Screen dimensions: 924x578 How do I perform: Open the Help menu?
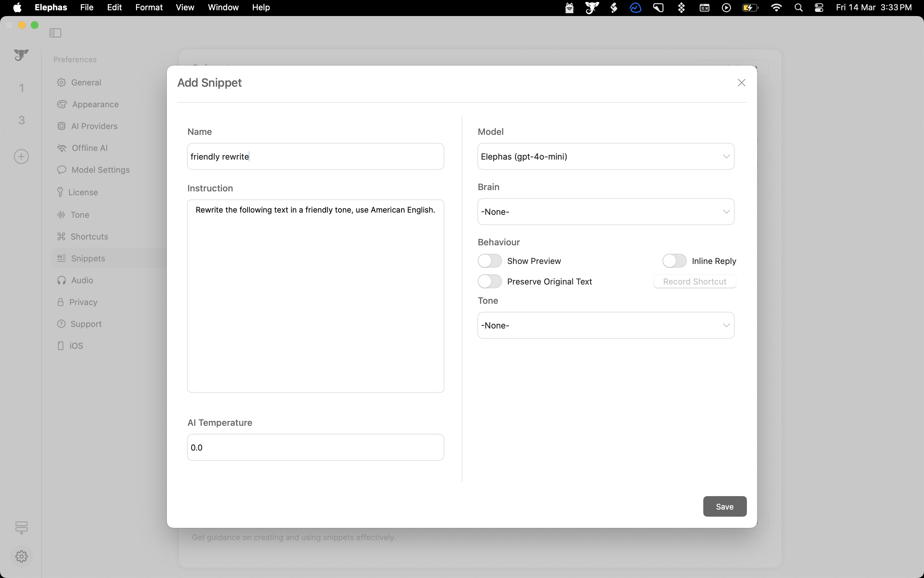pyautogui.click(x=261, y=8)
